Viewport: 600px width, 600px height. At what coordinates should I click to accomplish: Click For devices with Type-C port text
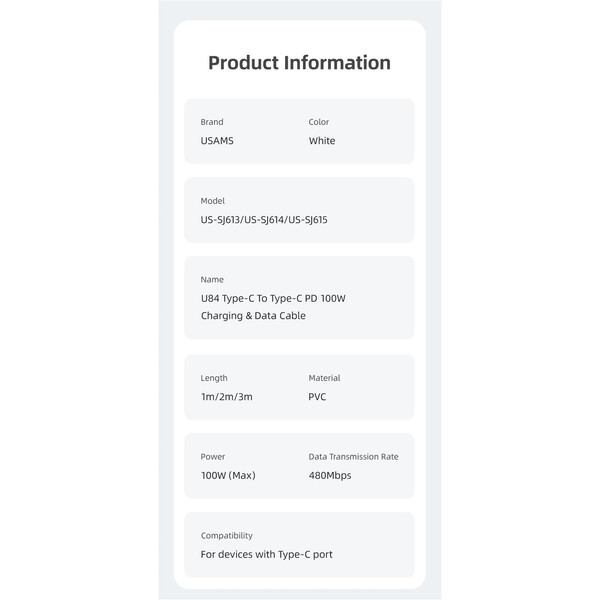pos(267,554)
